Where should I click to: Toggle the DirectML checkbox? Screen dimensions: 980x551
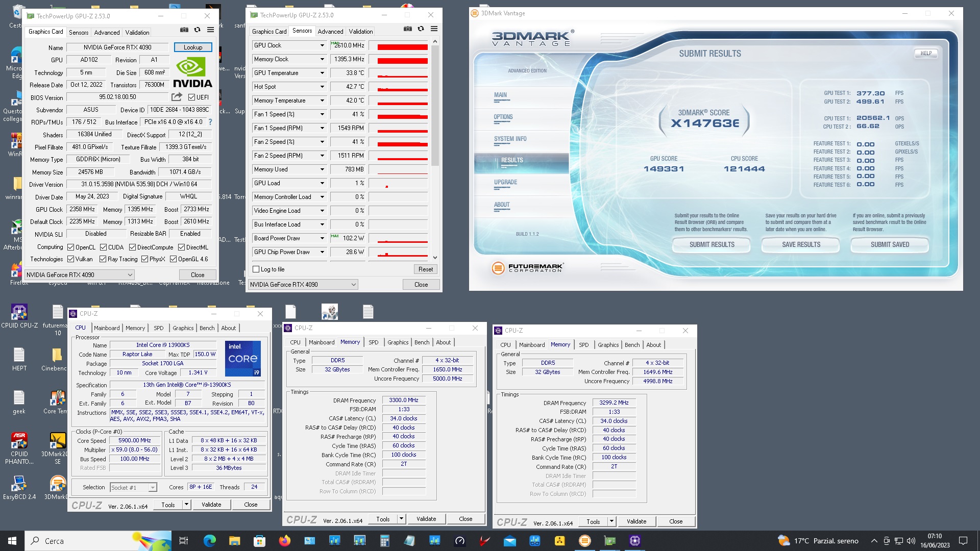181,247
